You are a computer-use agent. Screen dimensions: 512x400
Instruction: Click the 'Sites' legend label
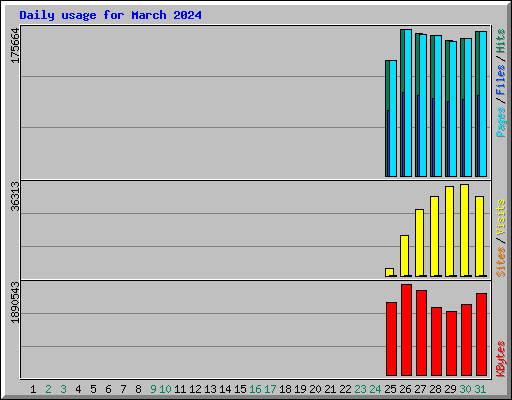[501, 262]
